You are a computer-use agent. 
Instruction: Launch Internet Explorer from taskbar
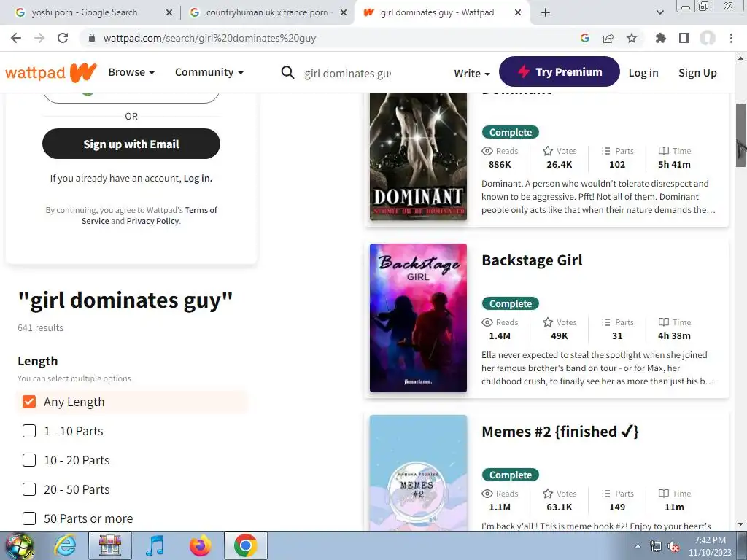point(65,545)
